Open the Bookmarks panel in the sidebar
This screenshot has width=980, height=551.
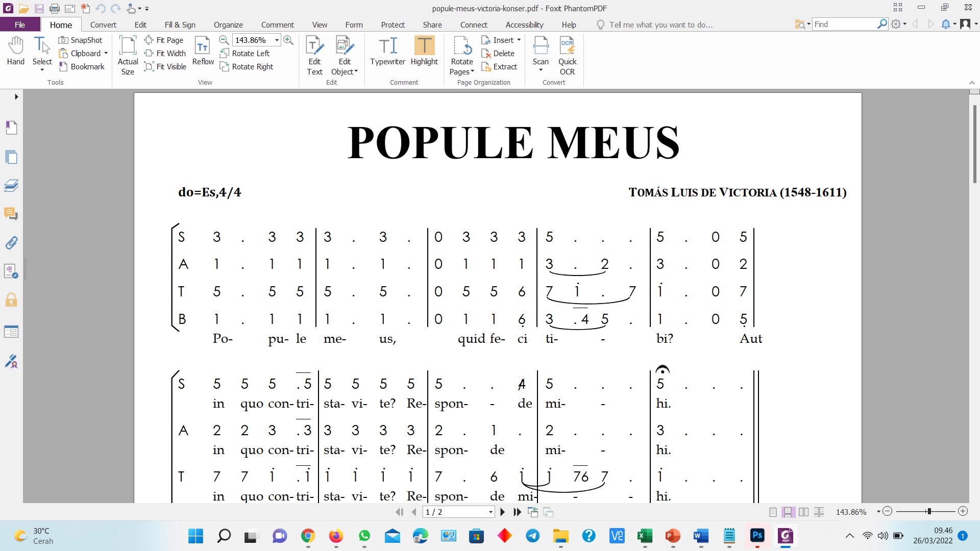(11, 128)
